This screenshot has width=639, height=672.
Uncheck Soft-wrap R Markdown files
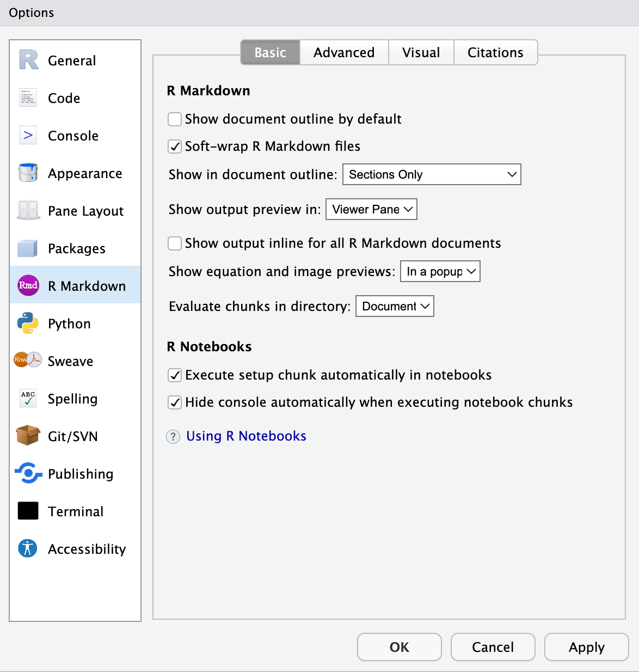tap(175, 146)
